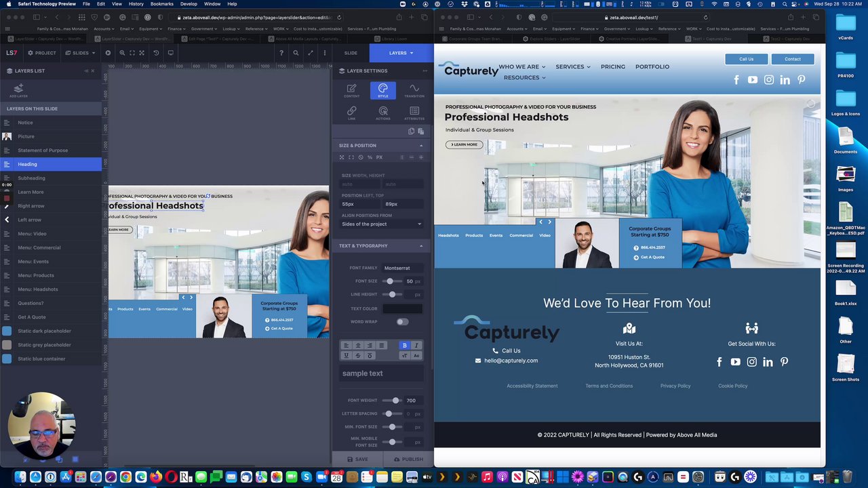Screen dimensions: 868x488
Task: Click the zoom magnifier icon in the editor toolbar
Action: 122,53
